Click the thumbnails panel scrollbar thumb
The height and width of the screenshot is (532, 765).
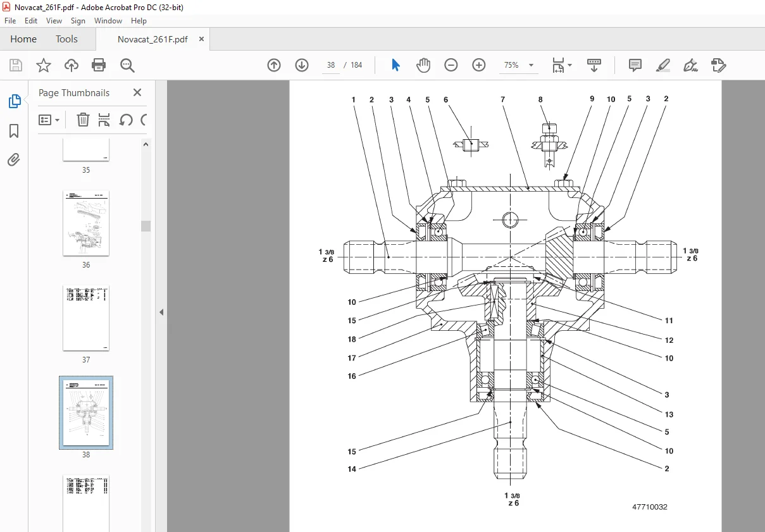pyautogui.click(x=146, y=226)
